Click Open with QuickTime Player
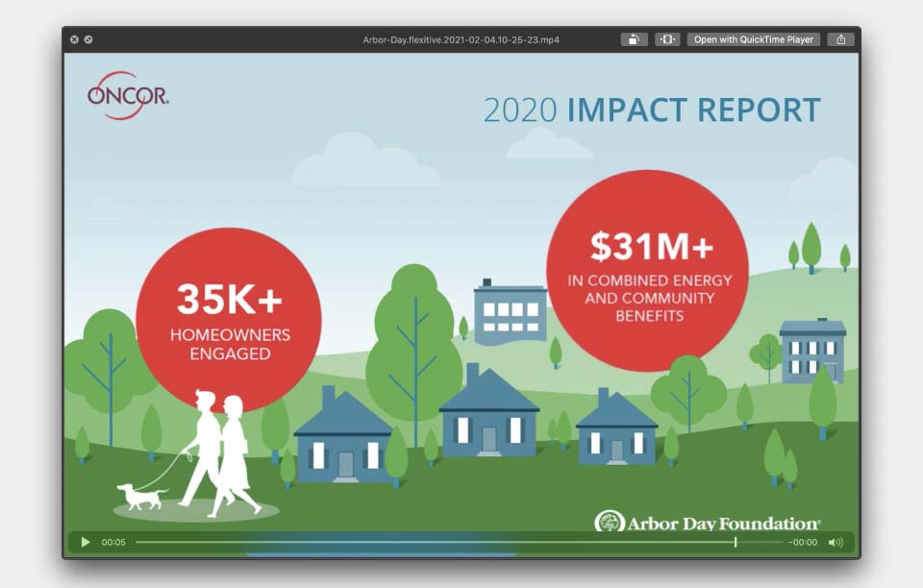Viewport: 923px width, 588px height. coord(754,39)
